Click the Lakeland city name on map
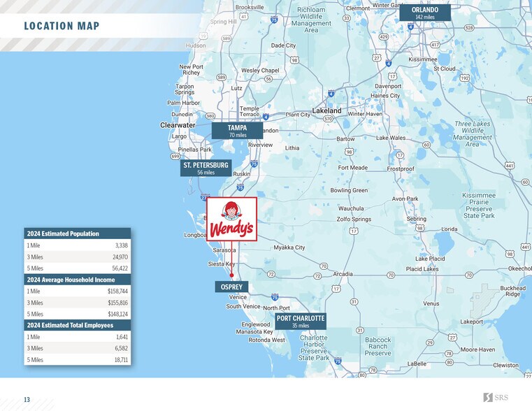The height and width of the screenshot is (411, 532). tap(326, 110)
